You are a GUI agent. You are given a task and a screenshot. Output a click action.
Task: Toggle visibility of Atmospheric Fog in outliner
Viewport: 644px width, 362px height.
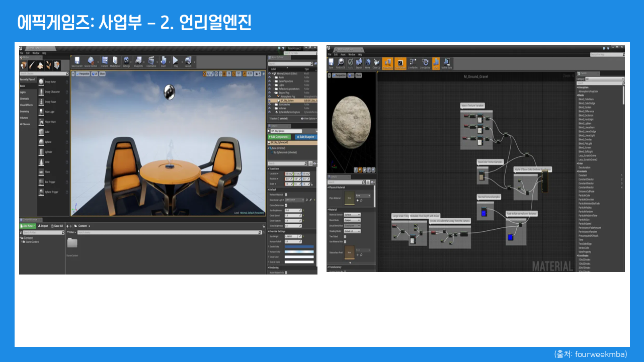[270, 97]
